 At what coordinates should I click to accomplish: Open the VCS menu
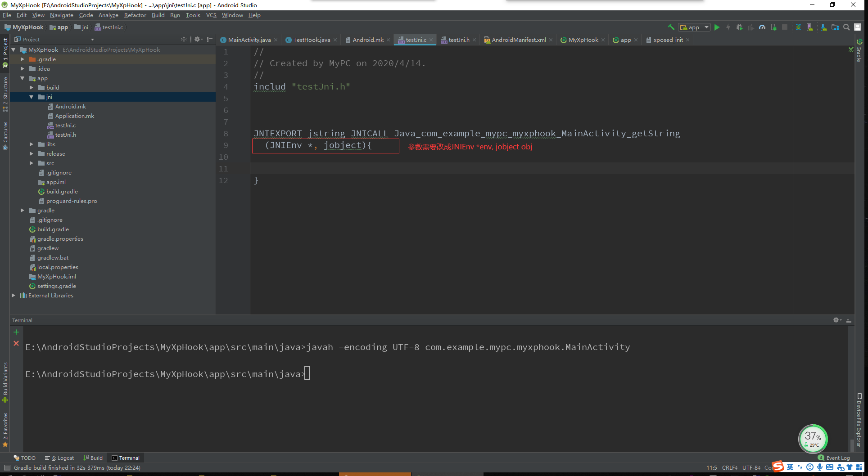pos(211,15)
